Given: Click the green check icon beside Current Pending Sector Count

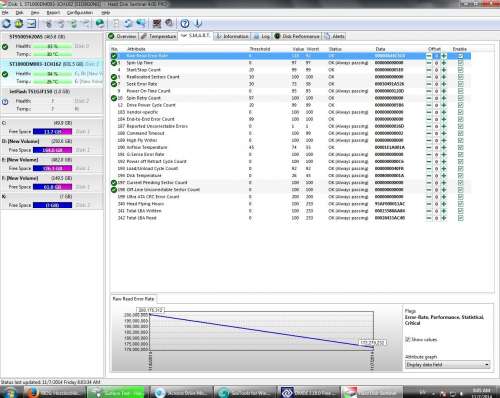Looking at the screenshot, I should pyautogui.click(x=114, y=183).
